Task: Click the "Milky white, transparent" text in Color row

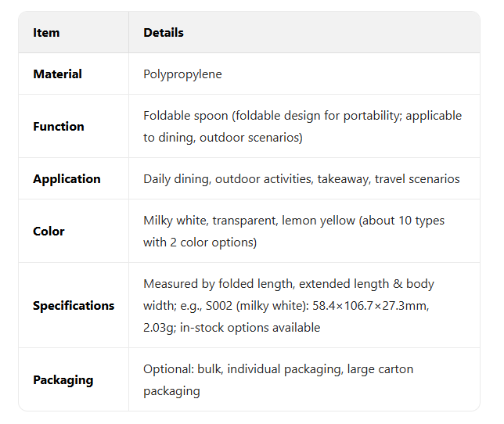Action: pyautogui.click(x=210, y=221)
